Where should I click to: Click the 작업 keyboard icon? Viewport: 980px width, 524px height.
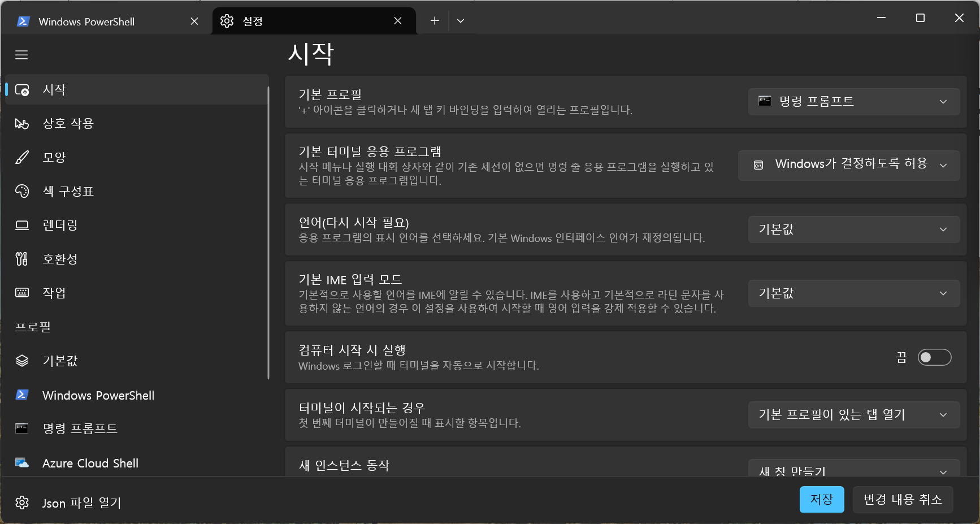coord(22,292)
